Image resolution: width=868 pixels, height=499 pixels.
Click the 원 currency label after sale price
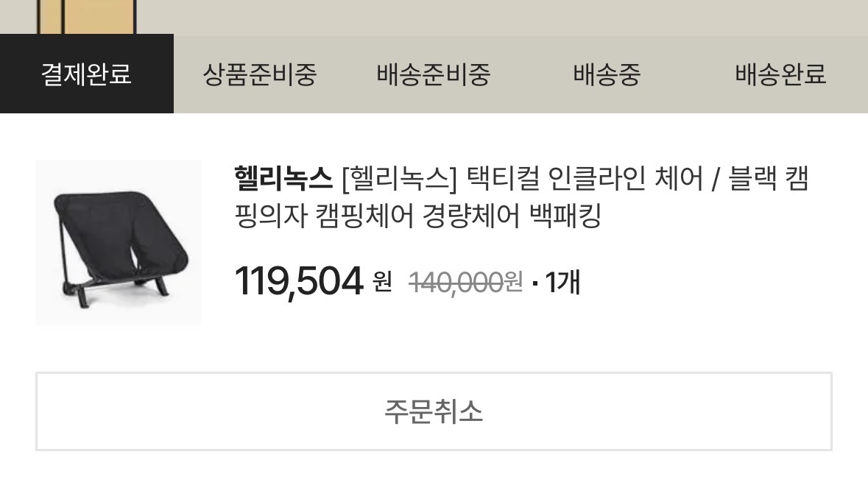(x=383, y=282)
